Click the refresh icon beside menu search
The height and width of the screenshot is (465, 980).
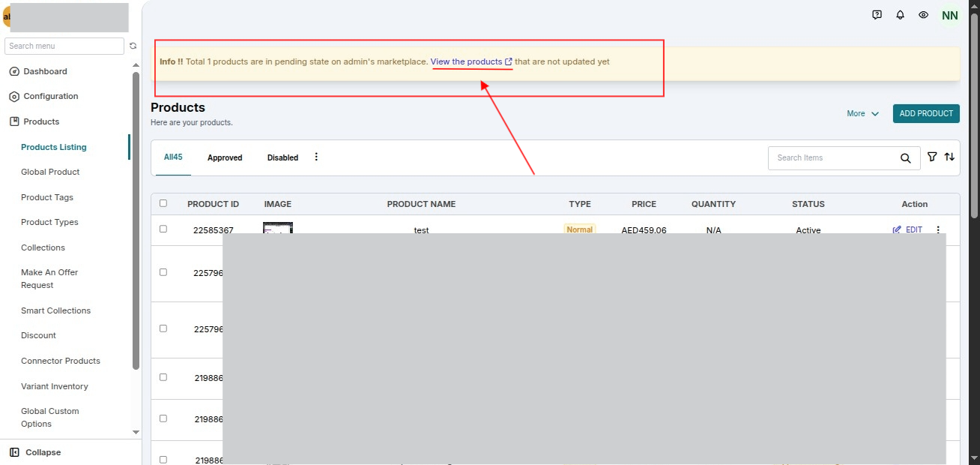[133, 46]
